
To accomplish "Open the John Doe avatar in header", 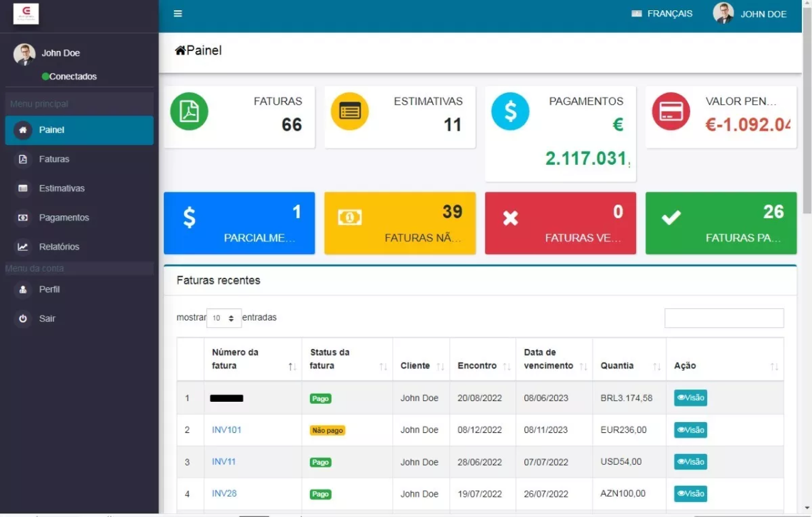I will coord(723,14).
